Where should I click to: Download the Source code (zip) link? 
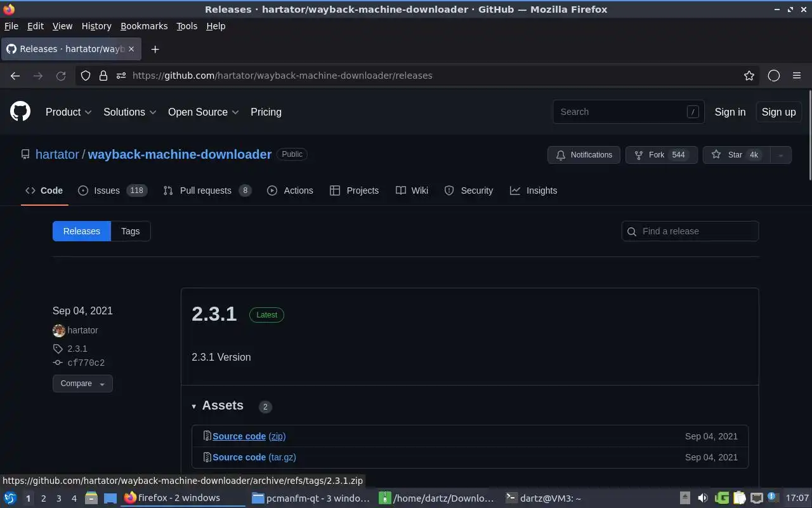tap(249, 436)
